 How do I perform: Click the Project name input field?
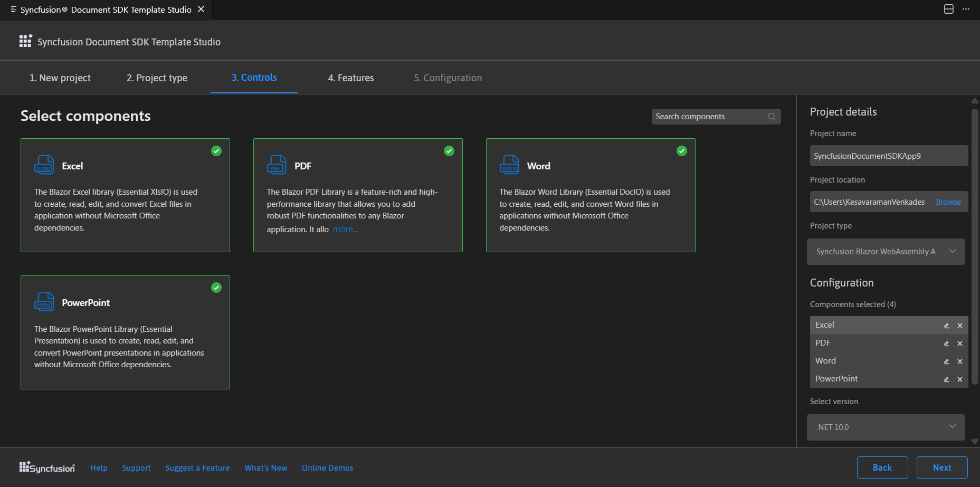coord(889,156)
